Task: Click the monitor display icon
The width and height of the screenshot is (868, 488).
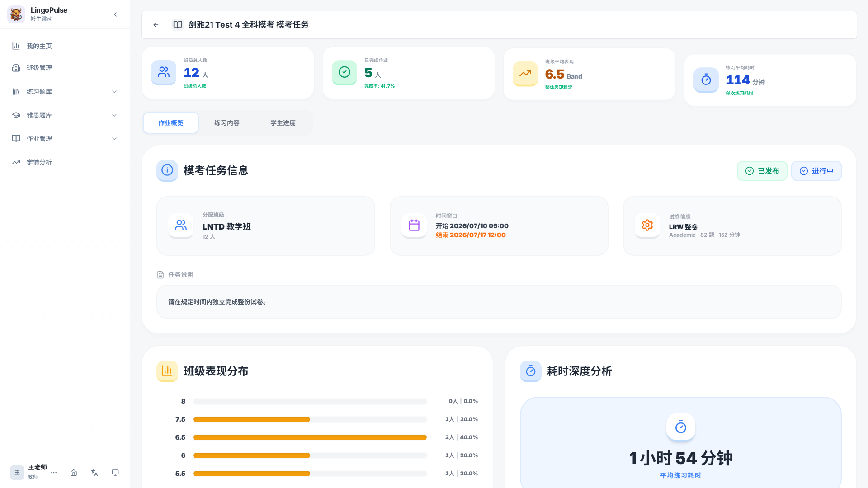Action: [x=115, y=473]
